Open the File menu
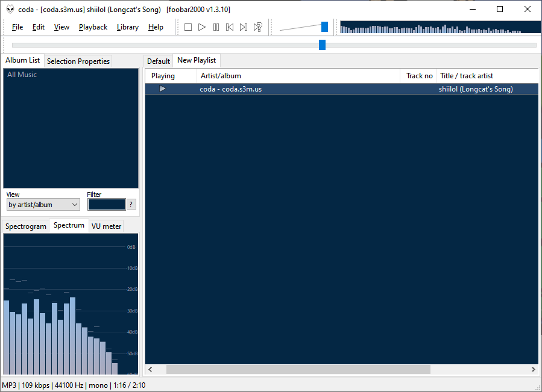This screenshot has width=542, height=392. tap(17, 27)
